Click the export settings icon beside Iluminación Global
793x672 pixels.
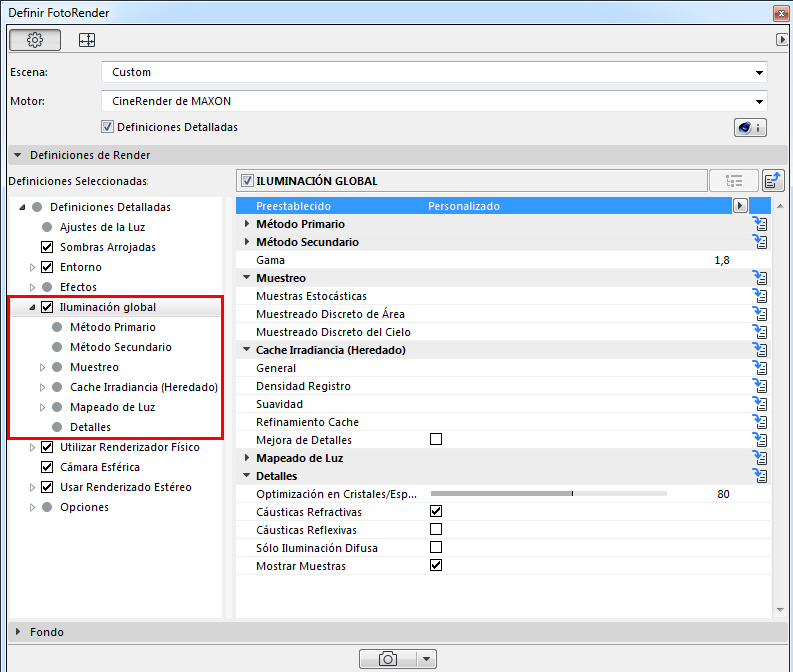773,181
